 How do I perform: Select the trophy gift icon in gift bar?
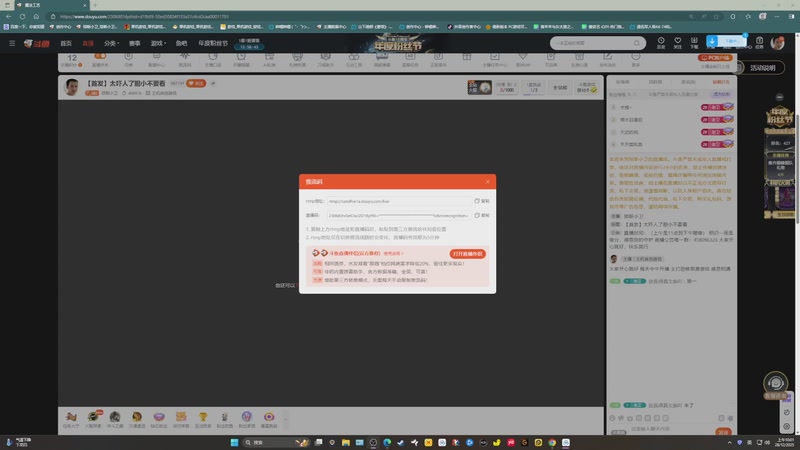(x=203, y=419)
